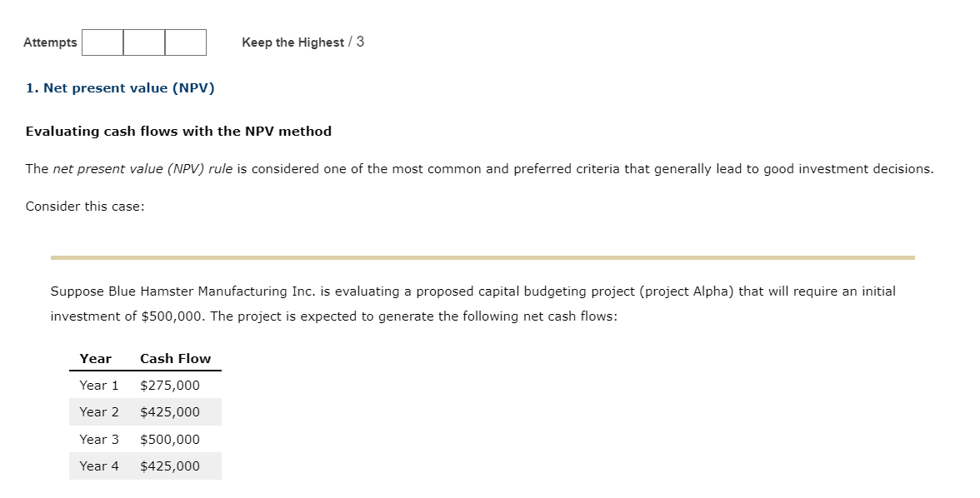Click the Blue Hamster Manufacturing paragraph
This screenshot has width=980, height=498.
pos(472,303)
